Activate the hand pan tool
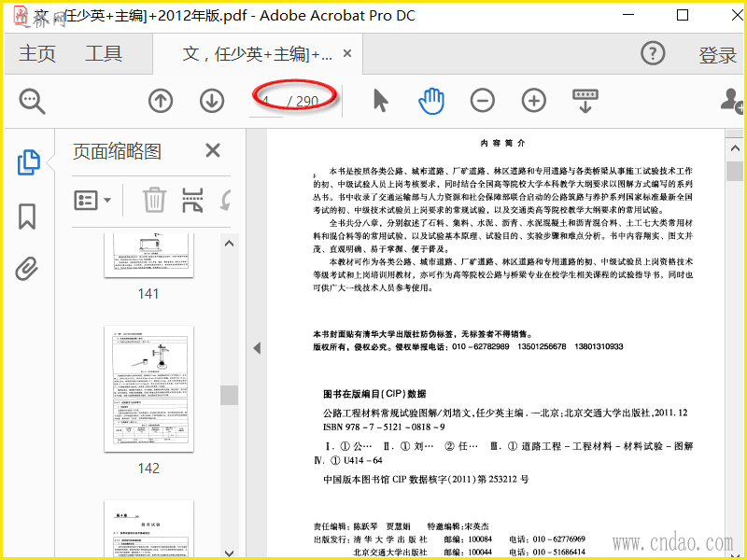747x560 pixels. point(431,101)
